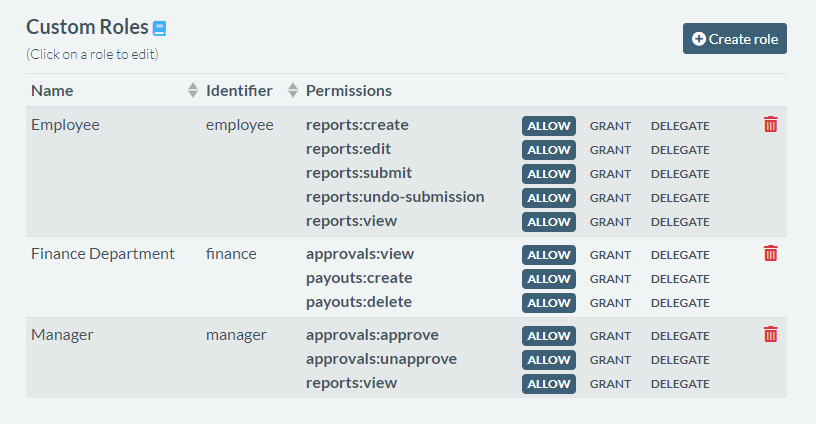Toggle ALLOW for reports:create permission

548,126
